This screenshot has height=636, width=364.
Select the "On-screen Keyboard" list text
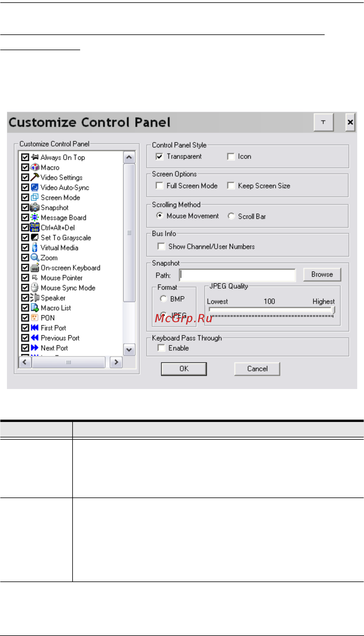71,268
